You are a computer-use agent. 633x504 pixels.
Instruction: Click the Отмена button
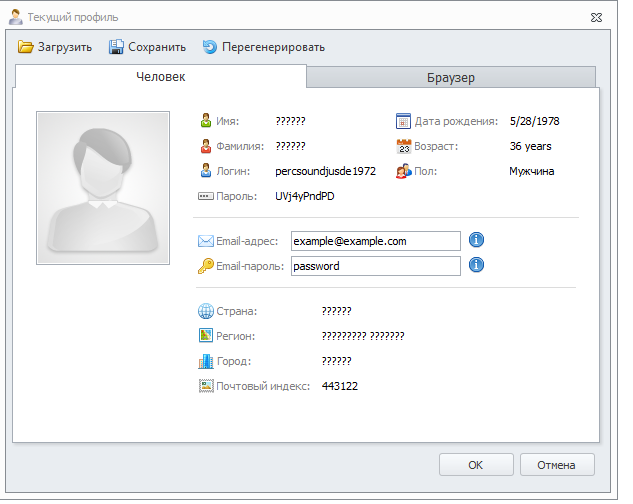pyautogui.click(x=557, y=465)
